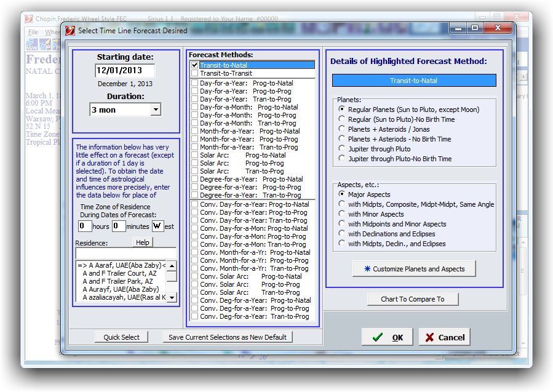The image size is (553, 392).
Task: Open Customize Planets and Aspects
Action: (x=414, y=269)
